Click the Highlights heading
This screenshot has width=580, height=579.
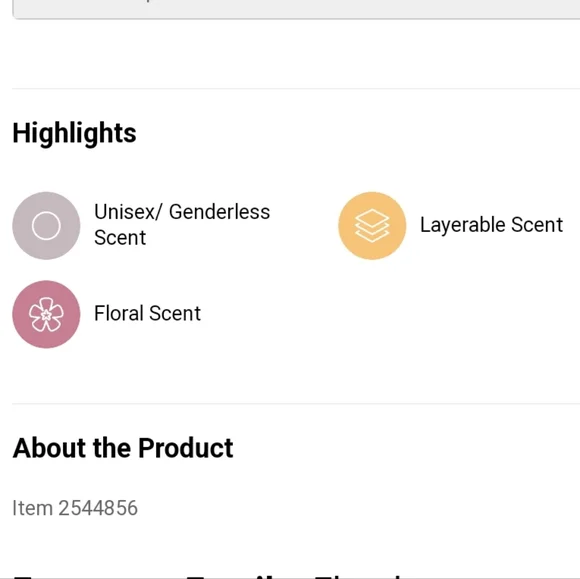point(74,133)
